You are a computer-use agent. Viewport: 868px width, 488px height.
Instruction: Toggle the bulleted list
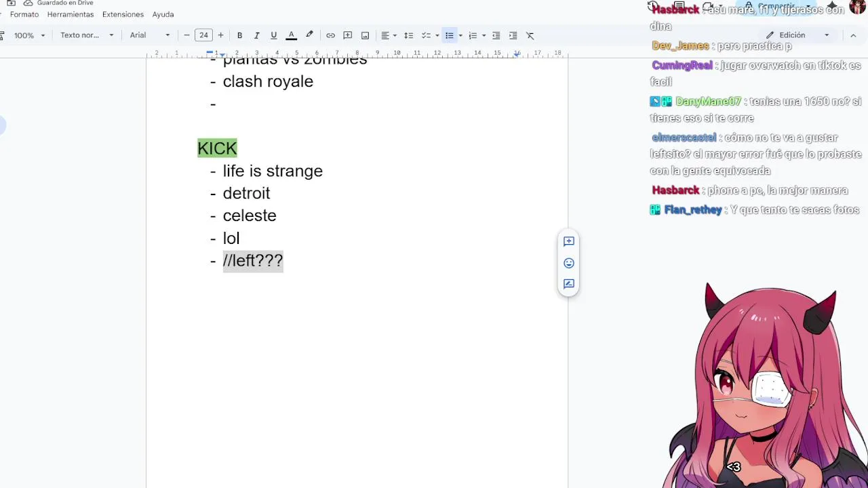[449, 35]
